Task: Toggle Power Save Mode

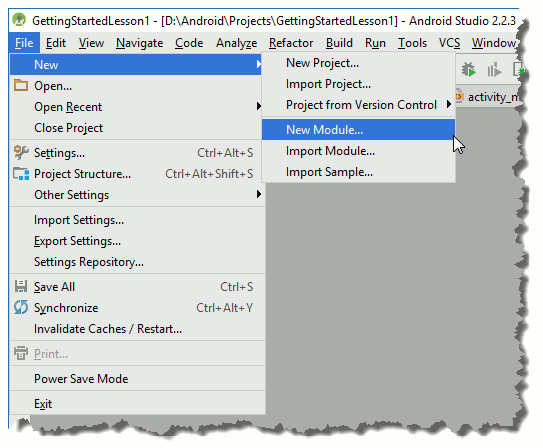Action: point(137,378)
